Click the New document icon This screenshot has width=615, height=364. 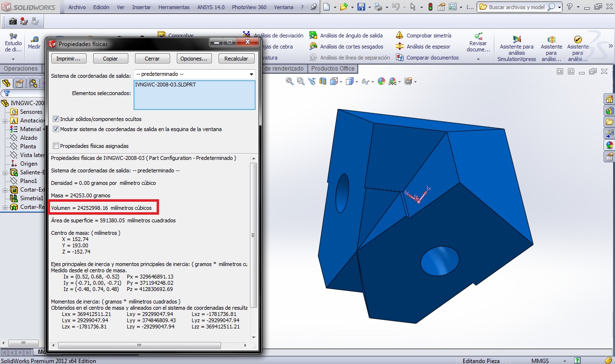click(x=326, y=7)
